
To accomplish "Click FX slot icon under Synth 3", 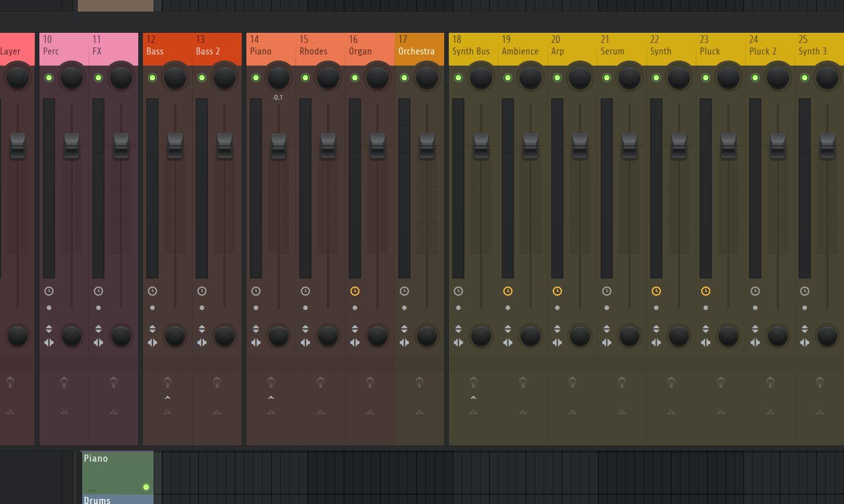I will click(820, 382).
